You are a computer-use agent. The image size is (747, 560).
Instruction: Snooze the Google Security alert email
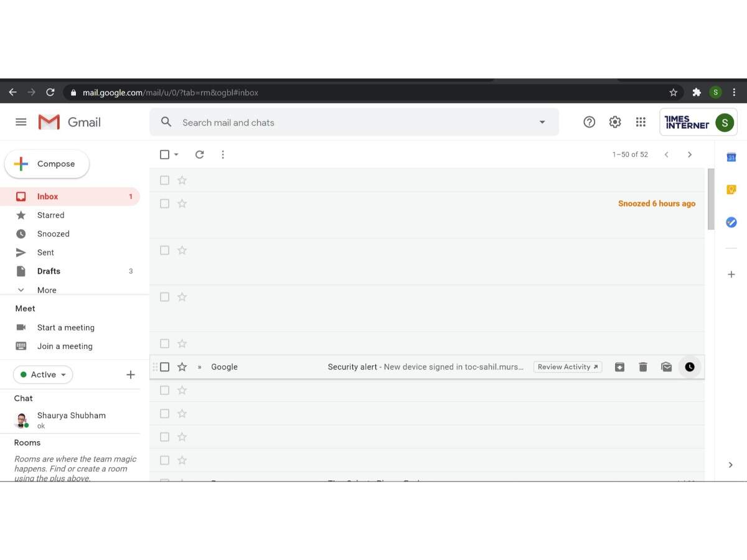690,367
